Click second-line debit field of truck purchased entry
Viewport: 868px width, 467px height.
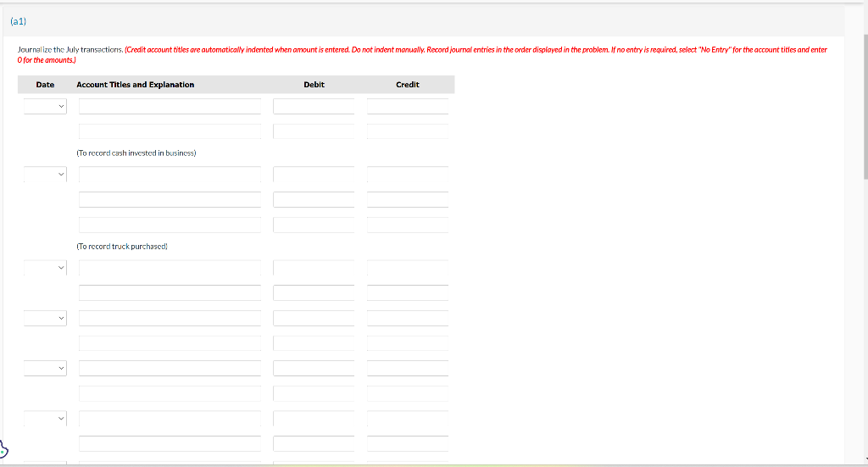click(314, 200)
